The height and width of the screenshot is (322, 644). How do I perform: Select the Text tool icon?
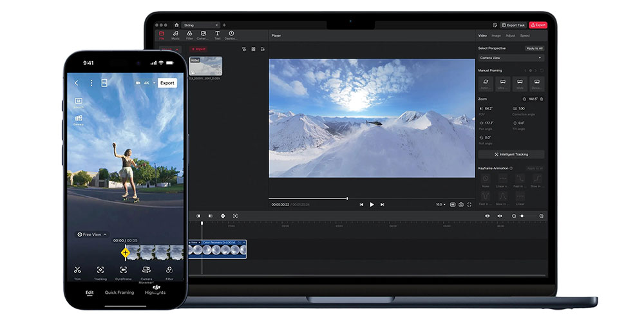point(217,35)
